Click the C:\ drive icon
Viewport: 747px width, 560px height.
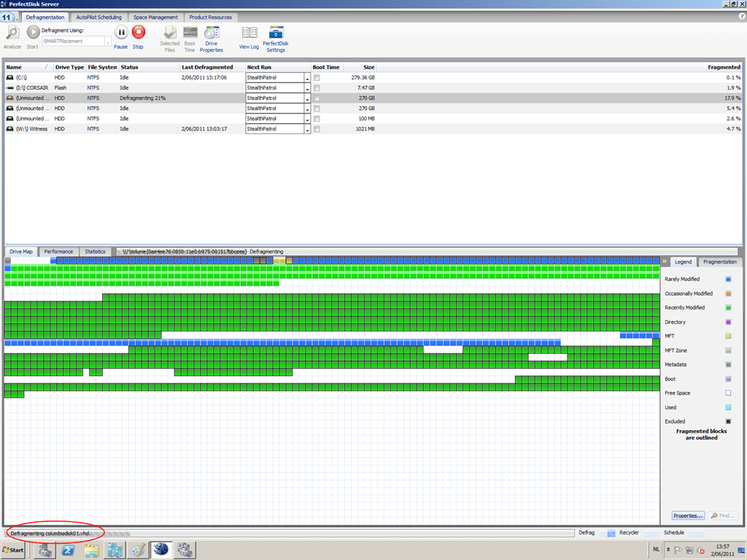[x=9, y=77]
